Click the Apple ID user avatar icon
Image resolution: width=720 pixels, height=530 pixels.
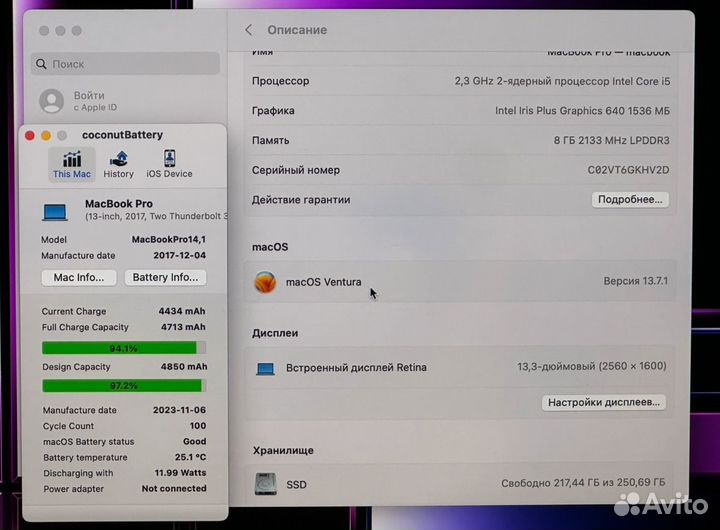pos(51,101)
